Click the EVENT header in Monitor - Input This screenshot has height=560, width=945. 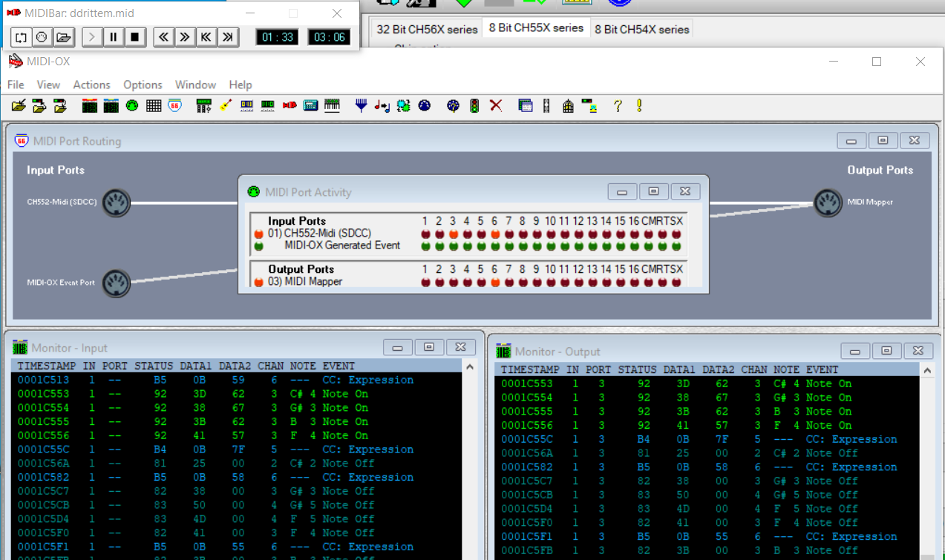(x=338, y=366)
